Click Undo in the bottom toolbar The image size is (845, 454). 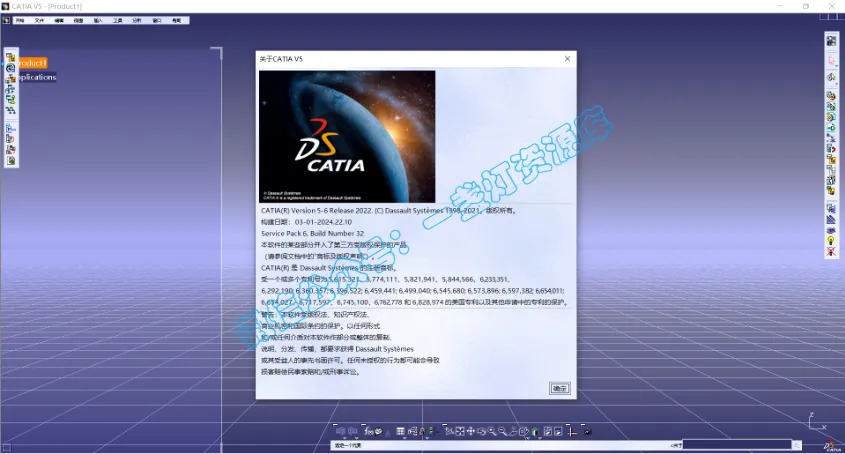pos(340,431)
